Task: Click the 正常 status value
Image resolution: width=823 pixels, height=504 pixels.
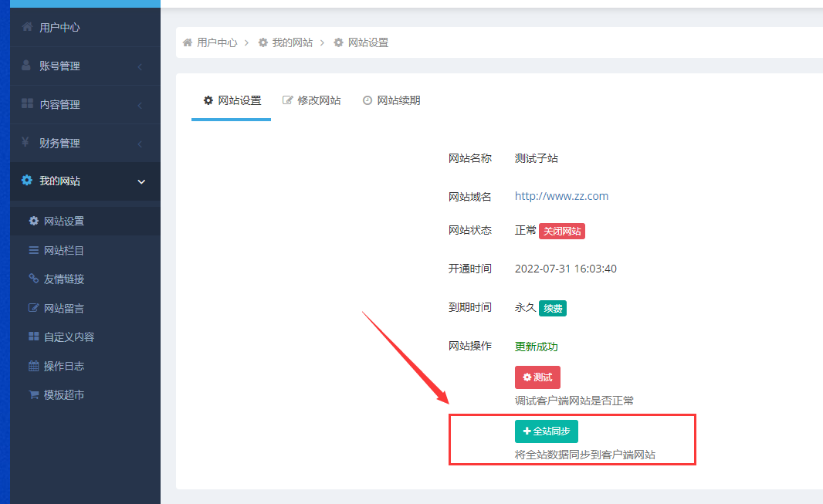Action: coord(525,230)
